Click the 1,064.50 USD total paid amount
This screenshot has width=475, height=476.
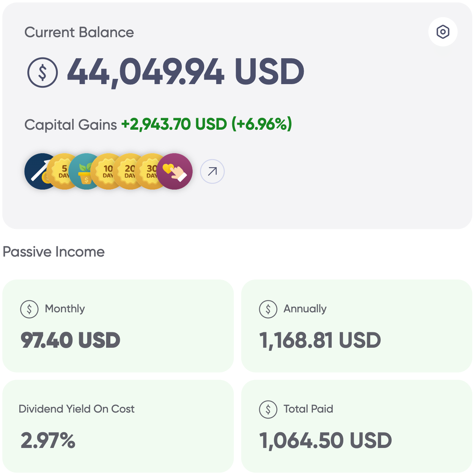click(325, 441)
